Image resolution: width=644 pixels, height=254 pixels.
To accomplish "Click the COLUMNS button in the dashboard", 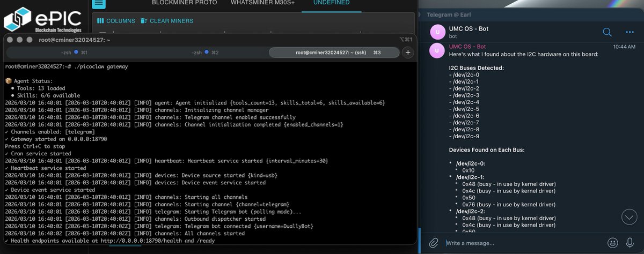I will [116, 21].
